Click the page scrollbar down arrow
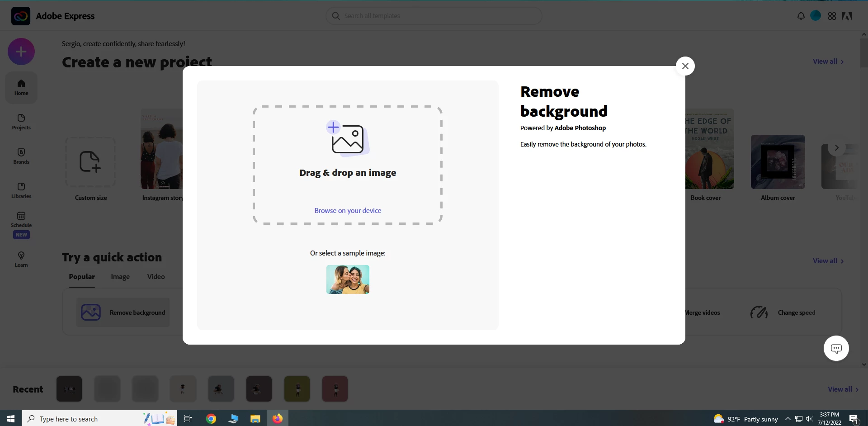 click(864, 364)
